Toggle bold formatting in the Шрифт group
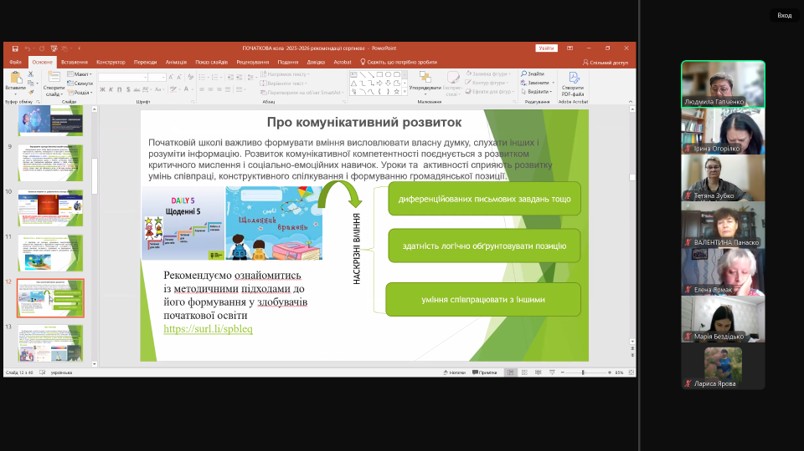 pos(103,90)
